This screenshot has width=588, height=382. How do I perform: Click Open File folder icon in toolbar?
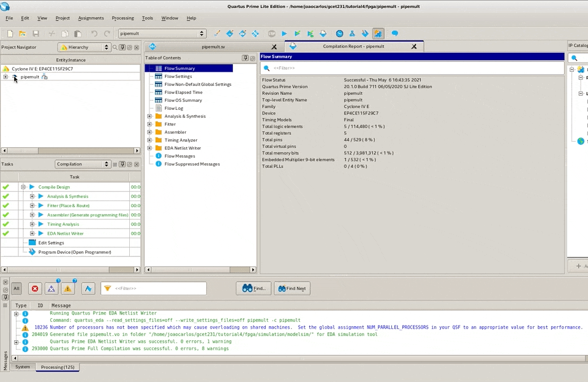23,34
